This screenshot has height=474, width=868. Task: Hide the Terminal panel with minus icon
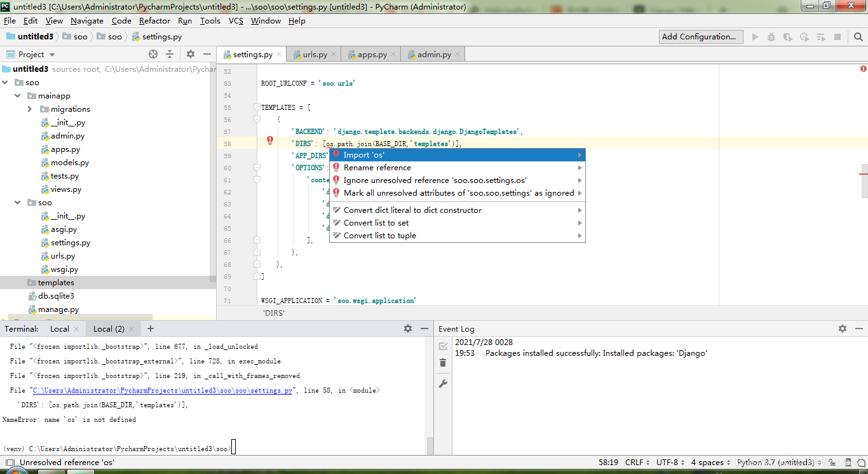pyautogui.click(x=424, y=328)
